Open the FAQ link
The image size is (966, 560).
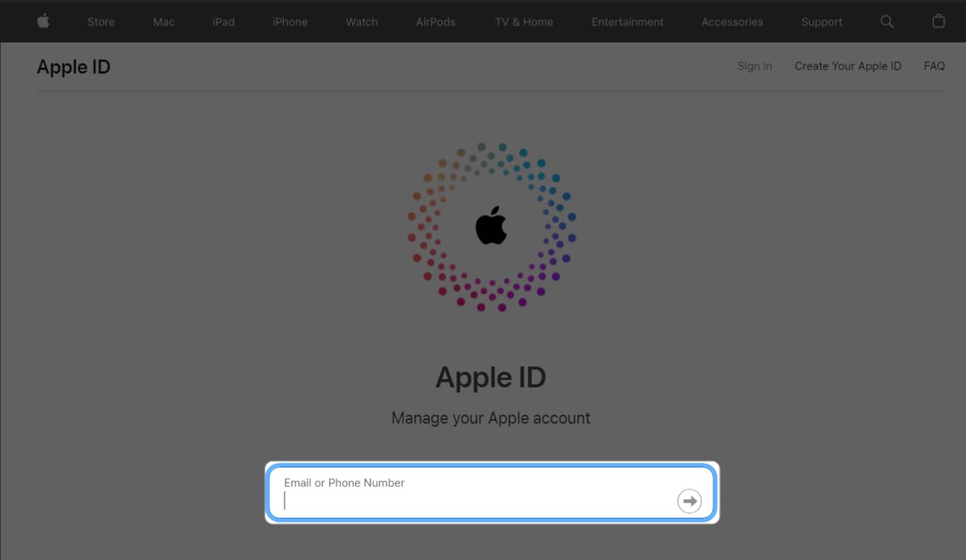point(934,66)
